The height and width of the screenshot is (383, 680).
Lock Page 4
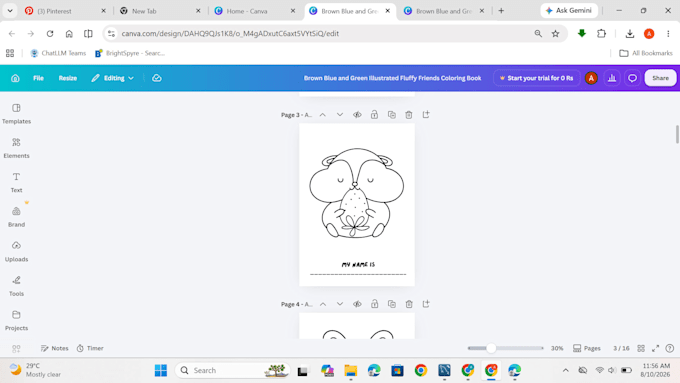point(374,304)
